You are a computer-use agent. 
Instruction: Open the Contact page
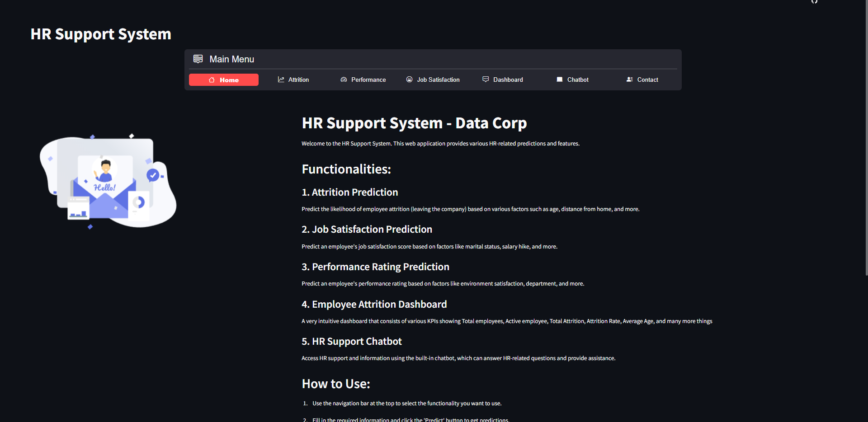click(648, 80)
